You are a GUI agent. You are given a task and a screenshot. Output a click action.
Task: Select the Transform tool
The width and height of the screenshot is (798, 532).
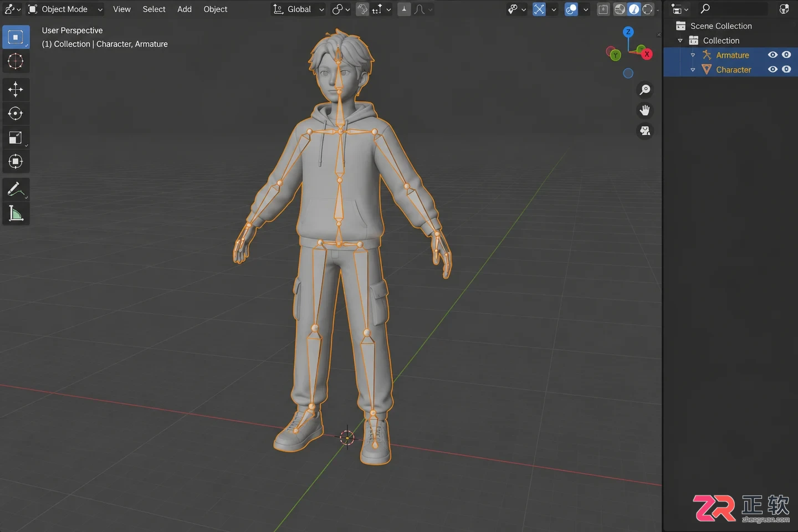tap(16, 161)
